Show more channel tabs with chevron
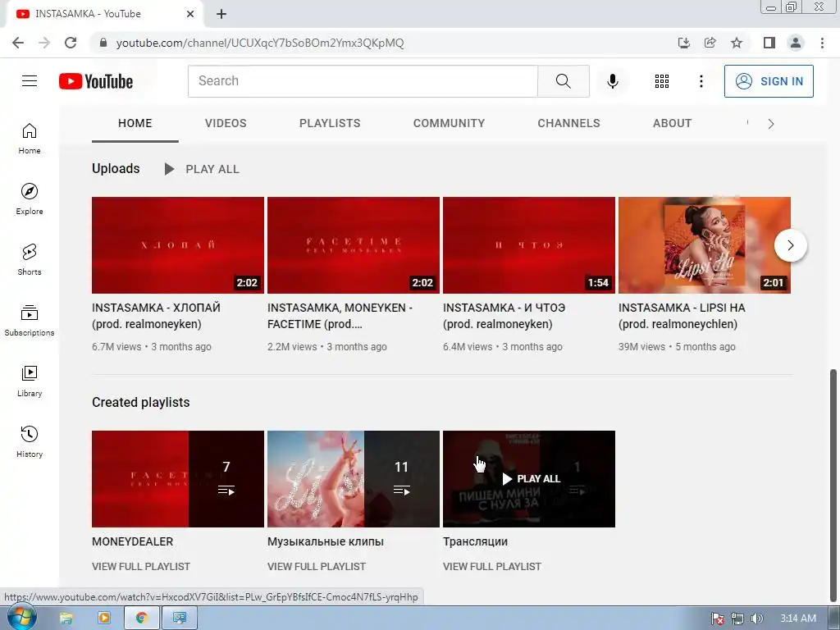The height and width of the screenshot is (630, 840). click(x=771, y=124)
